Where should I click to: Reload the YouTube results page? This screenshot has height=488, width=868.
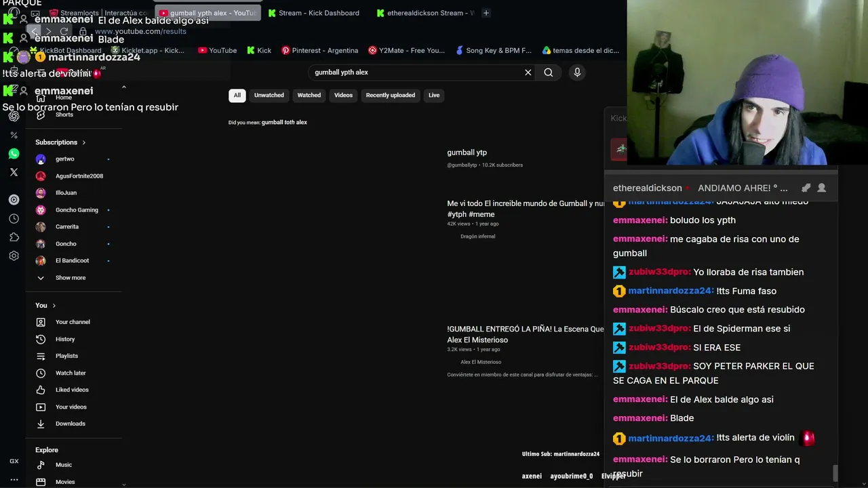point(64,31)
